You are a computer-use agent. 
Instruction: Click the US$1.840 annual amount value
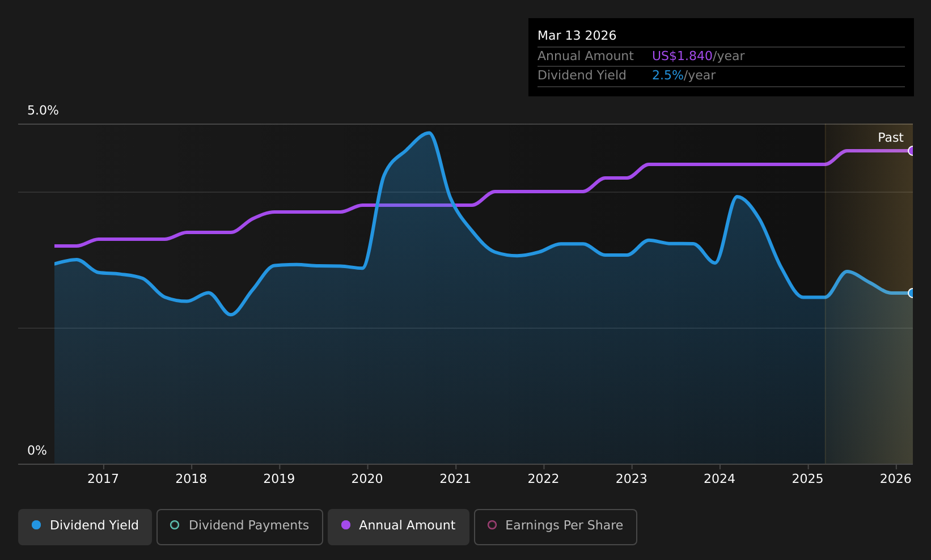point(682,56)
